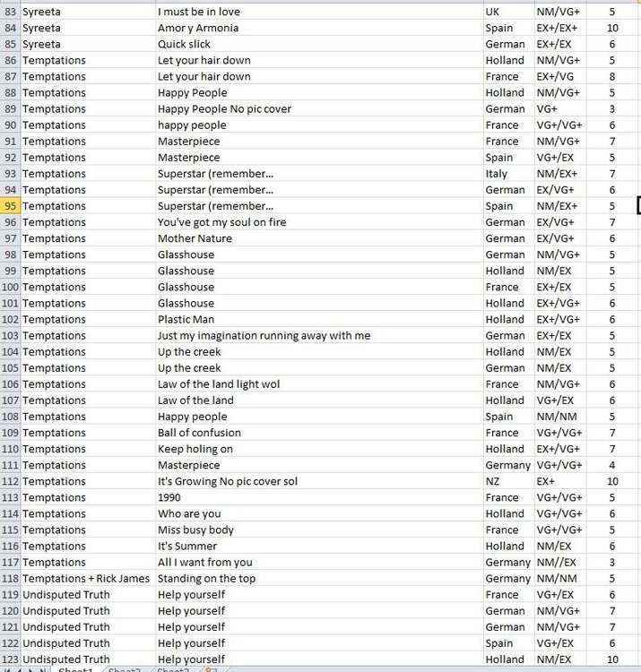Click price 8 in row 87
Image resolution: width=641 pixels, height=672 pixels.
[x=612, y=76]
